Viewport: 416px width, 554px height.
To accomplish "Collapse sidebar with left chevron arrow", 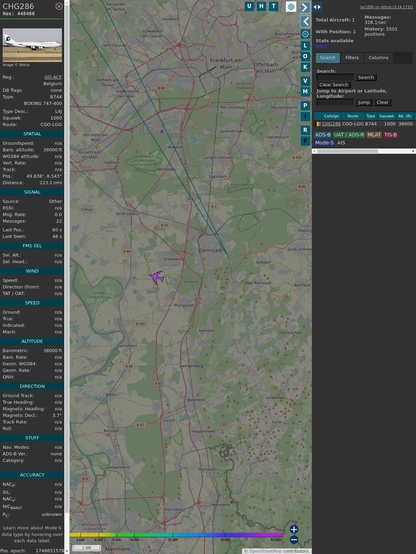I will coord(305,21).
